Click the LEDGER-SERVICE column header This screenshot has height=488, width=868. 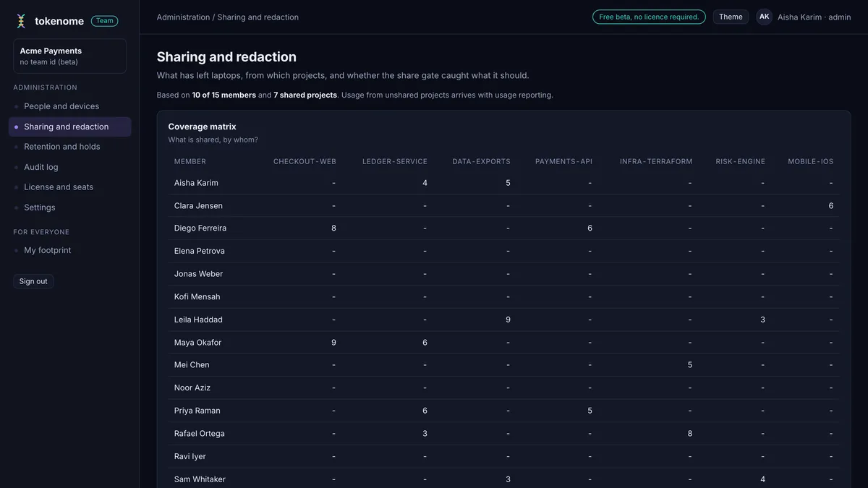[x=395, y=162]
